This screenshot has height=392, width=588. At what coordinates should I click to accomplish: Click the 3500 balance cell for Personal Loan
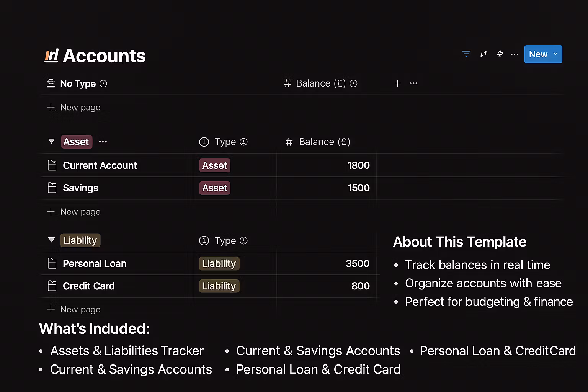pos(357,263)
